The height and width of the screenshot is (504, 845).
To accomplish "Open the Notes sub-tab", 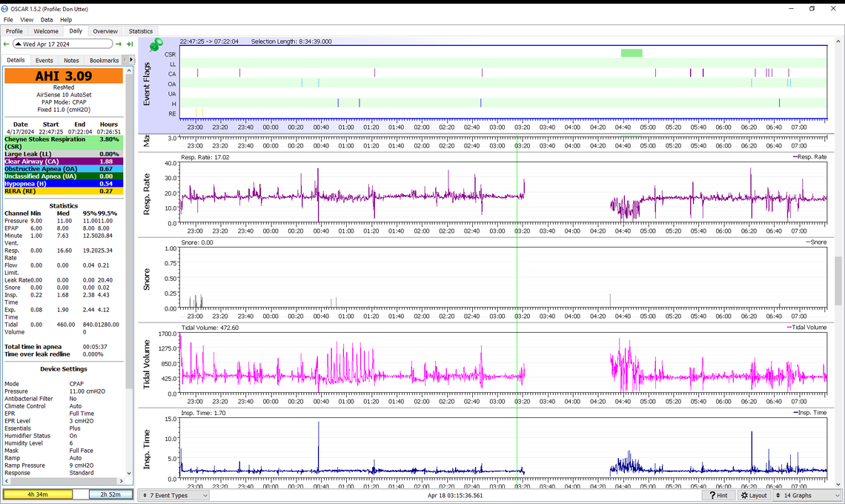I will tap(71, 60).
